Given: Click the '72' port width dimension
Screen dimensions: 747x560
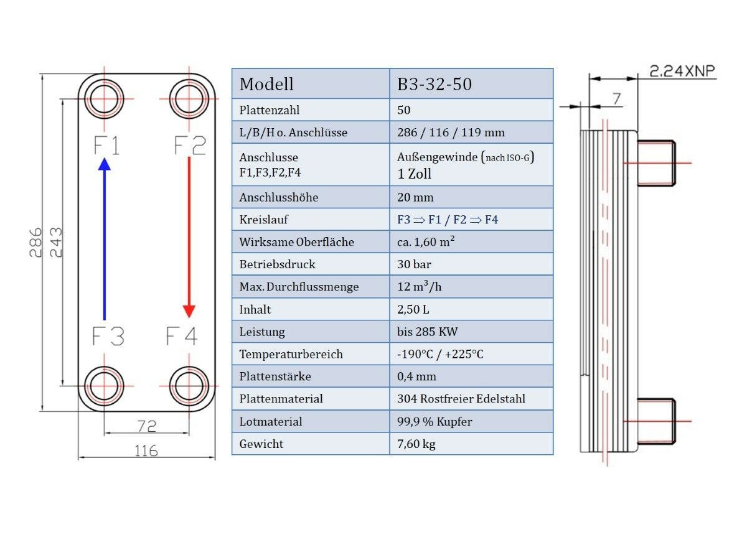Looking at the screenshot, I should pos(147,426).
